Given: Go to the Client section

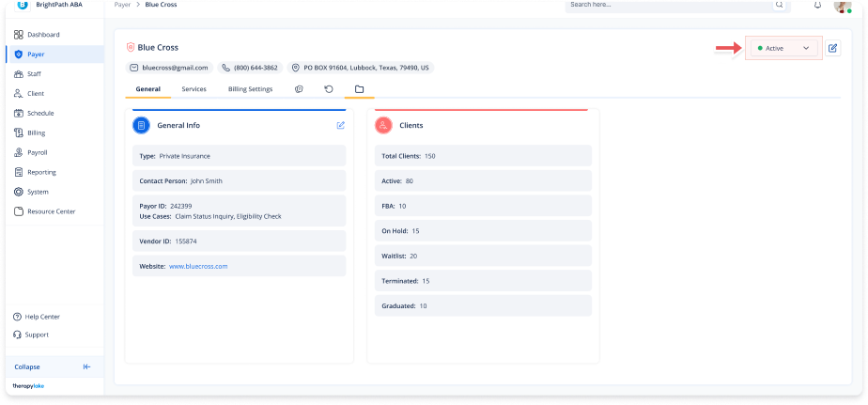Looking at the screenshot, I should click(x=54, y=94).
